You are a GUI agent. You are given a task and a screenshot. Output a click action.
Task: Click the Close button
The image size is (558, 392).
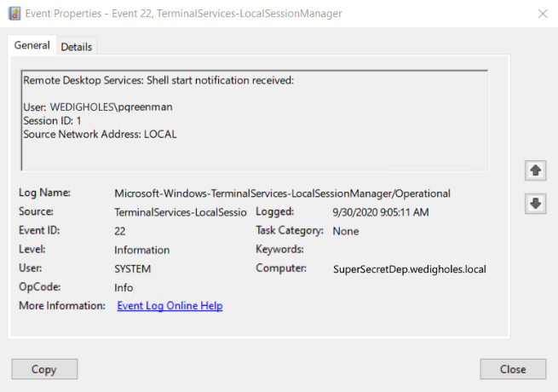coord(513,369)
